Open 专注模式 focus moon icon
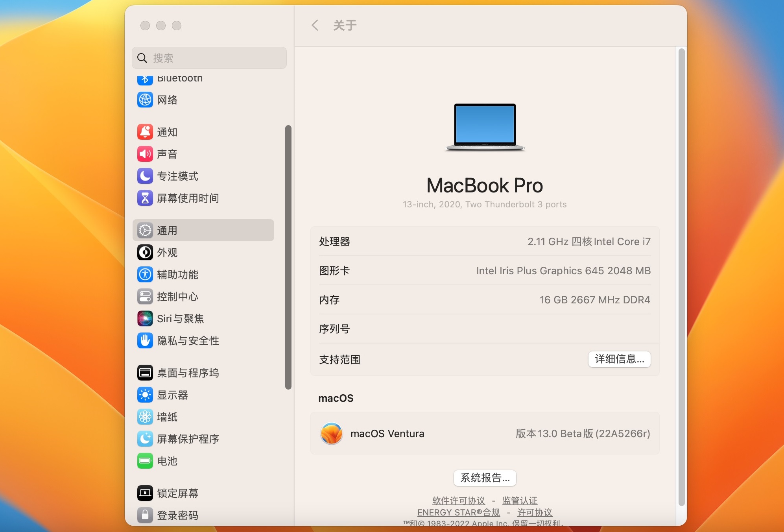 pyautogui.click(x=145, y=176)
